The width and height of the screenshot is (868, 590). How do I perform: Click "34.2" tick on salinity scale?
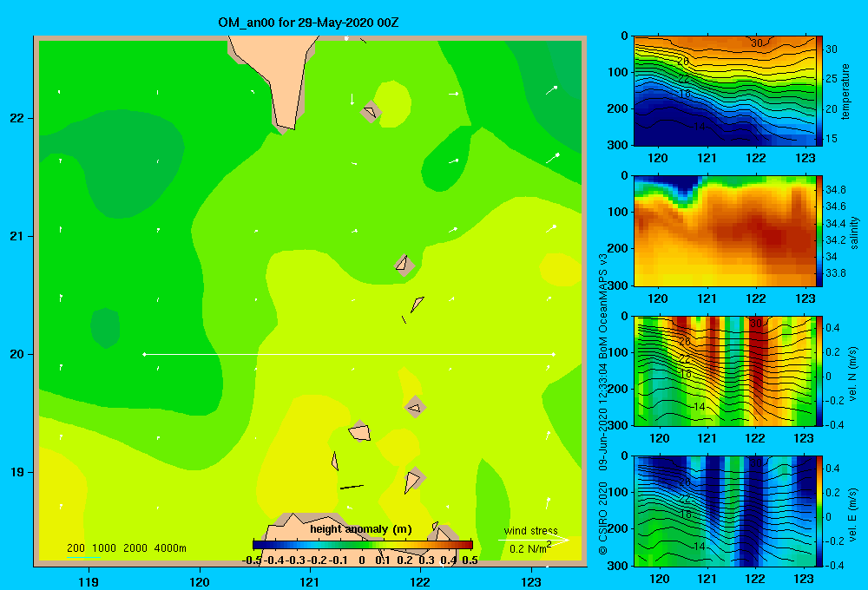836,240
